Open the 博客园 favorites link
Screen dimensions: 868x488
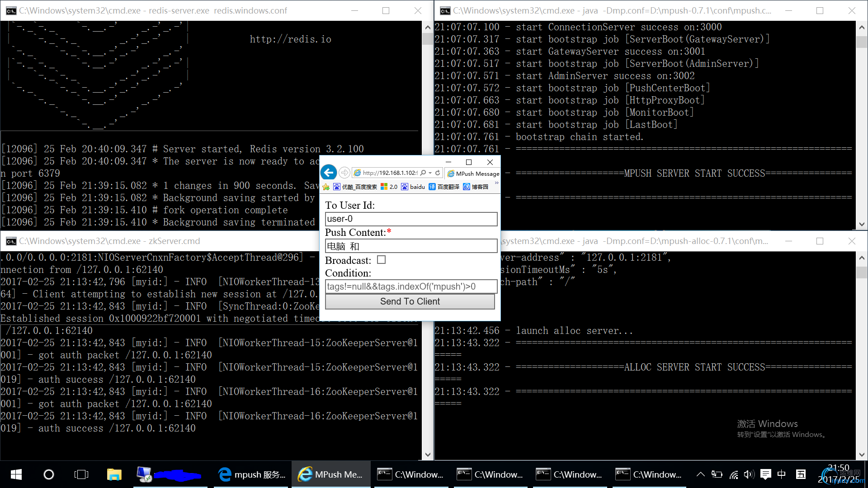[476, 187]
